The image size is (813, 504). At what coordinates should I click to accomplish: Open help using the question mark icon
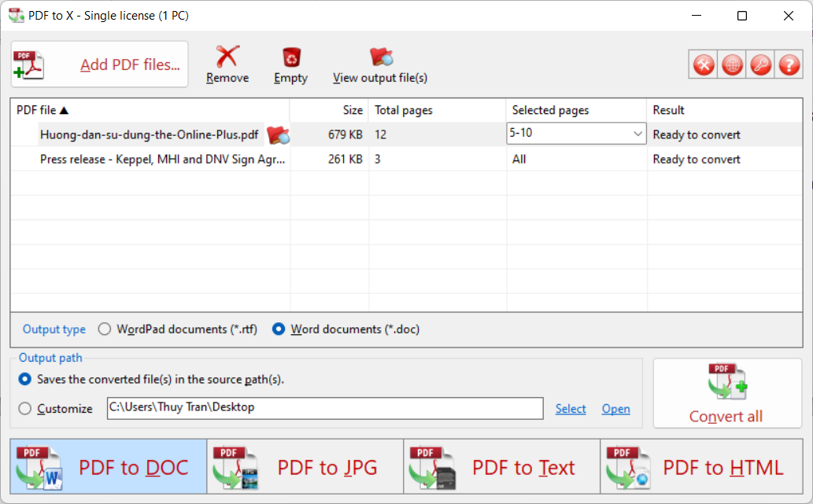tap(789, 64)
